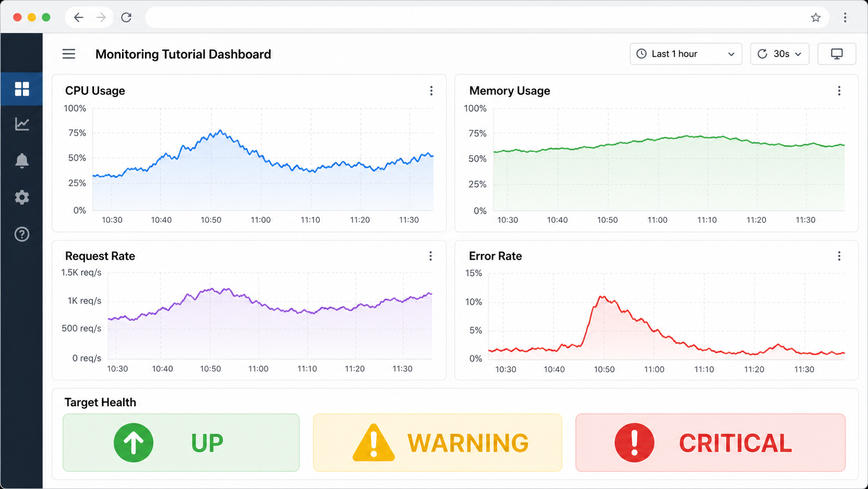
Task: Click the yellow warning triangle icon
Action: click(x=374, y=443)
